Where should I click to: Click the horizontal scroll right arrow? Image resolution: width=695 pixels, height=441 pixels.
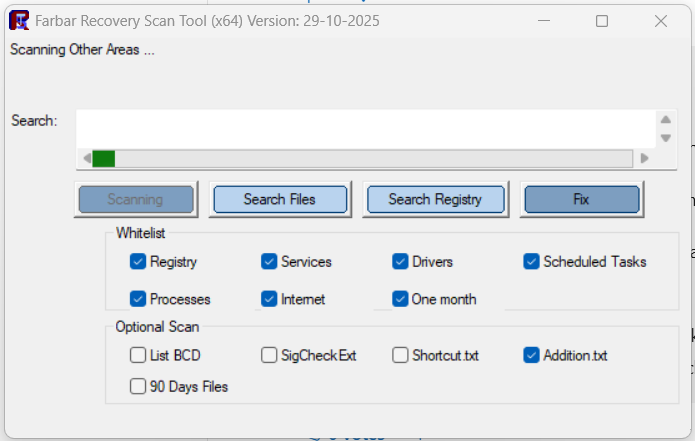(644, 158)
